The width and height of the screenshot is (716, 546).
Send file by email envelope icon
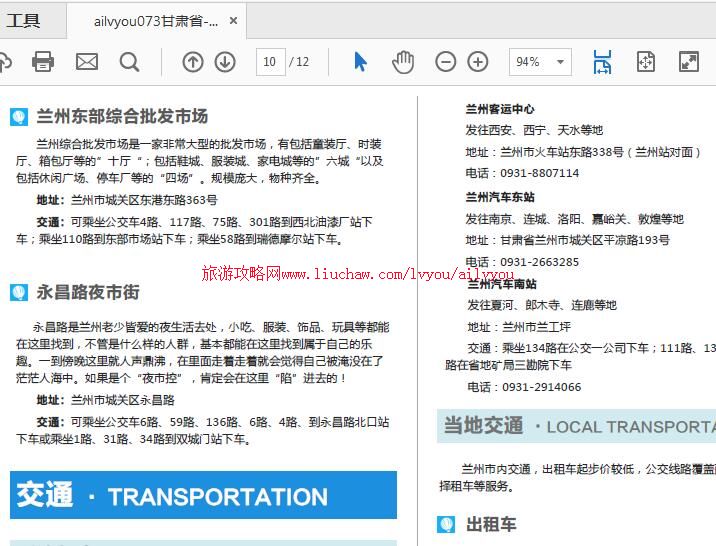pyautogui.click(x=87, y=62)
